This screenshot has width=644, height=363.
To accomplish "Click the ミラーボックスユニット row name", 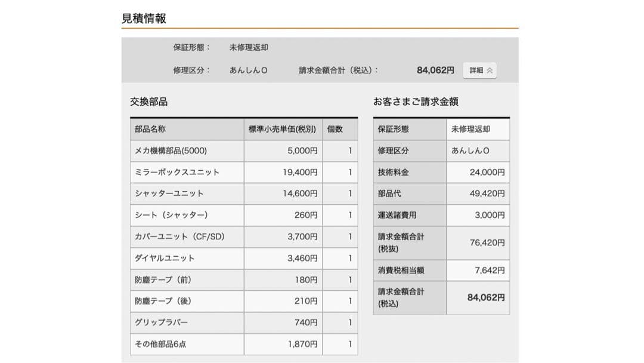I will (x=177, y=172).
